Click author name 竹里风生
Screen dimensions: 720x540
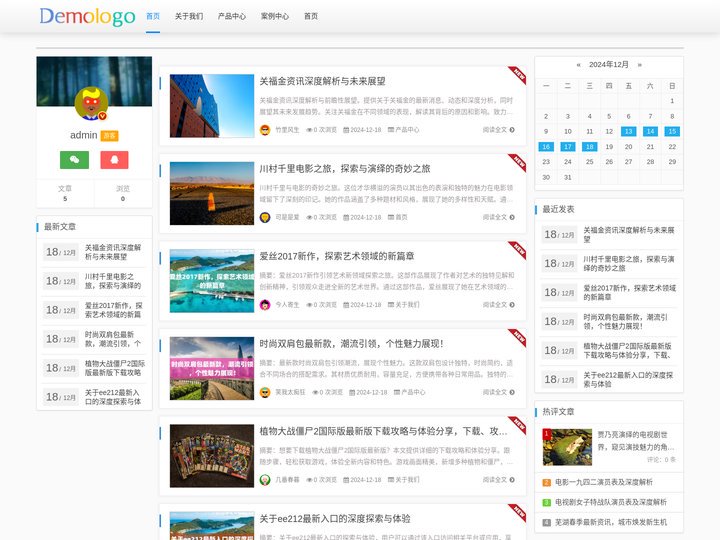[x=287, y=130]
